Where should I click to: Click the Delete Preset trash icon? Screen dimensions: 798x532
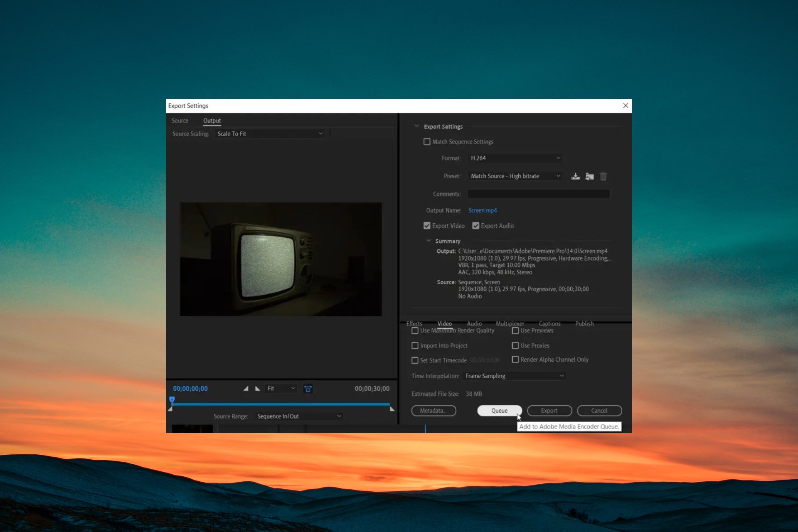(603, 176)
